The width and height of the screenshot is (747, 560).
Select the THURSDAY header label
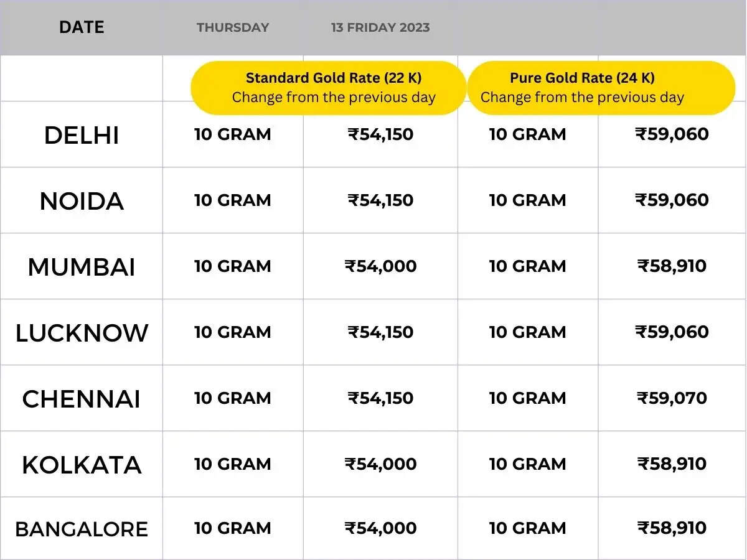(x=233, y=27)
